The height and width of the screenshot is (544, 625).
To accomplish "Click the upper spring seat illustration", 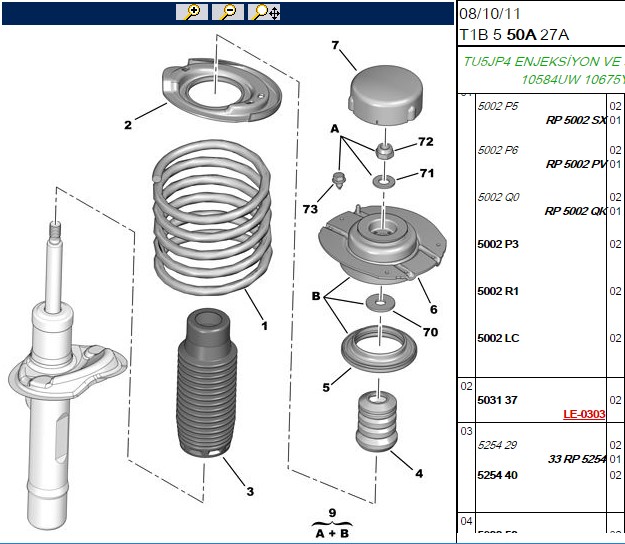I will point(222,90).
